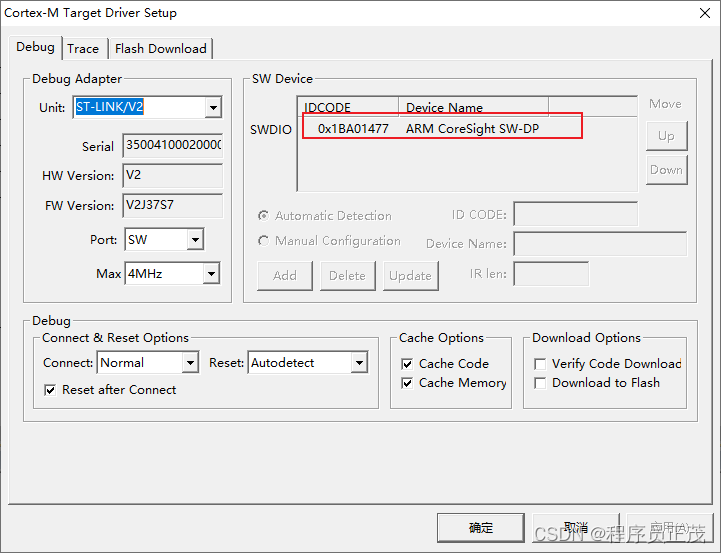The width and height of the screenshot is (721, 553).
Task: Click the IDCODE column header
Action: point(348,107)
